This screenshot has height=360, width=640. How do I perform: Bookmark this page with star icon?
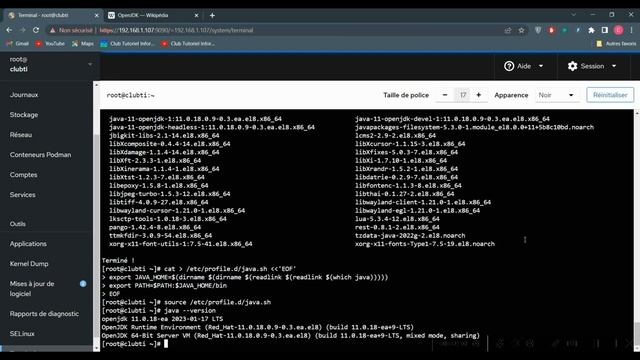521,30
